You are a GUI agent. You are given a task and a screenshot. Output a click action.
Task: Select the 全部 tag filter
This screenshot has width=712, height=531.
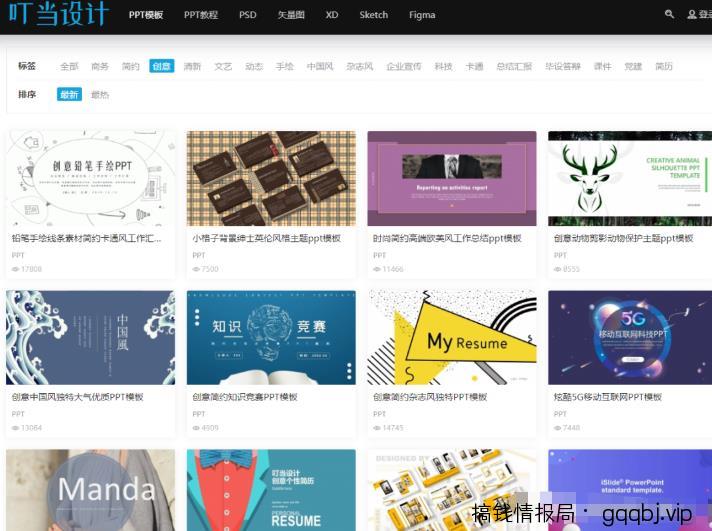click(69, 66)
